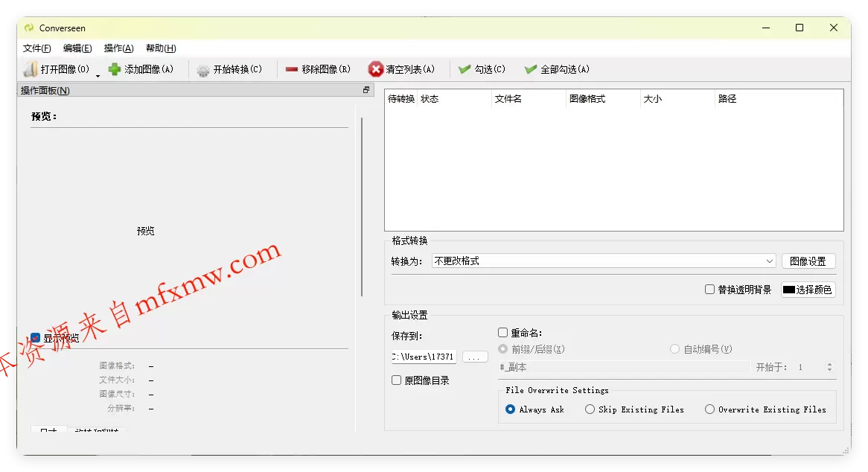The height and width of the screenshot is (472, 868).
Task: Select the Always Ask overwrite option
Action: click(x=511, y=409)
